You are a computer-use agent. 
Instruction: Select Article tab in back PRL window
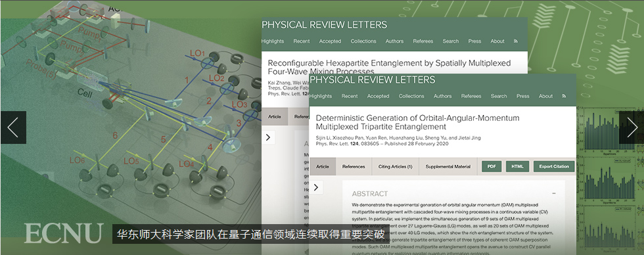pyautogui.click(x=275, y=116)
